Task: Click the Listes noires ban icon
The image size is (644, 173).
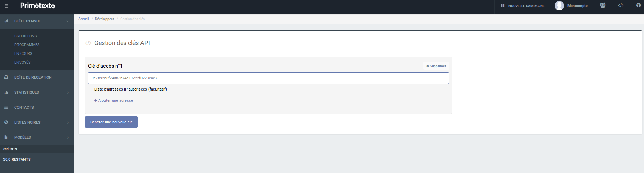Action: click(x=6, y=122)
